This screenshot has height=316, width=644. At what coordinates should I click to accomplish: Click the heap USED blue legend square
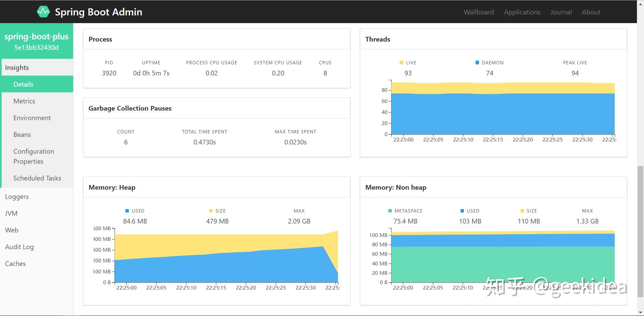pos(127,211)
